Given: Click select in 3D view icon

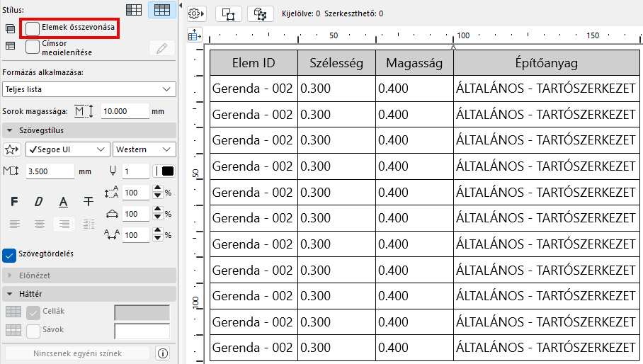Looking at the screenshot, I should click(x=260, y=13).
